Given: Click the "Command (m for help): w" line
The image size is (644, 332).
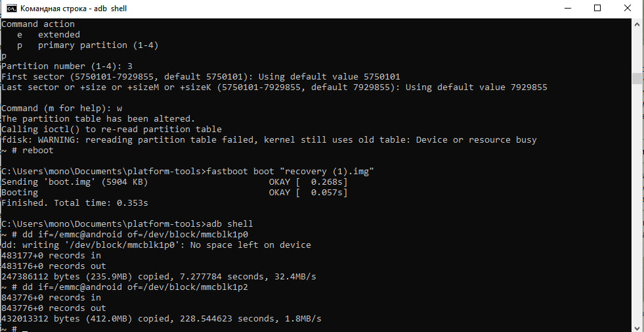Looking at the screenshot, I should tap(62, 108).
